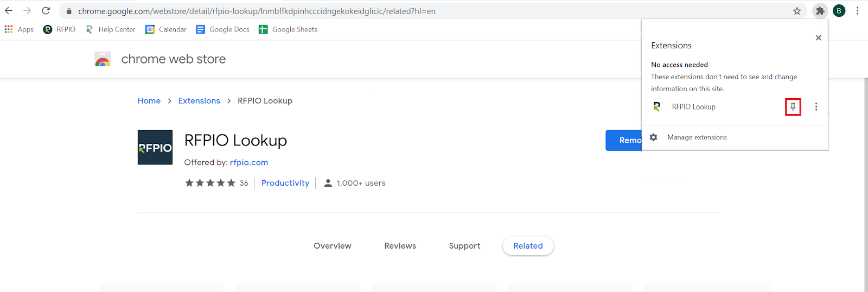Open the Productivity category link
Screen dimensions: 868x292
285,183
